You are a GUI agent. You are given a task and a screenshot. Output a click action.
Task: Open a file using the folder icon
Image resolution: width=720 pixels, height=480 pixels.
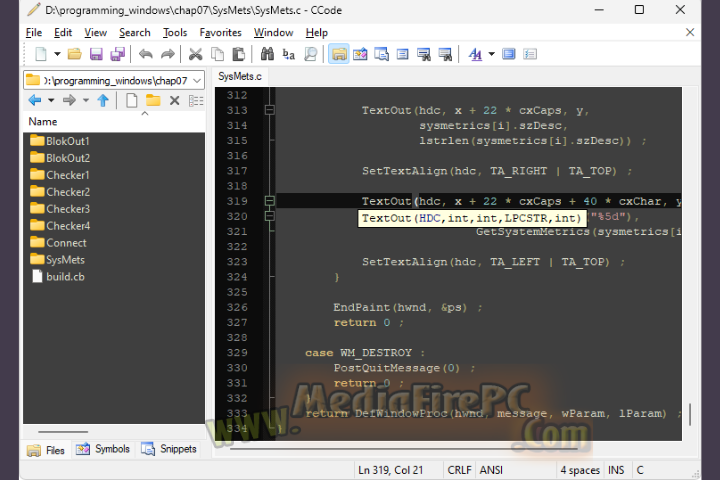click(74, 54)
